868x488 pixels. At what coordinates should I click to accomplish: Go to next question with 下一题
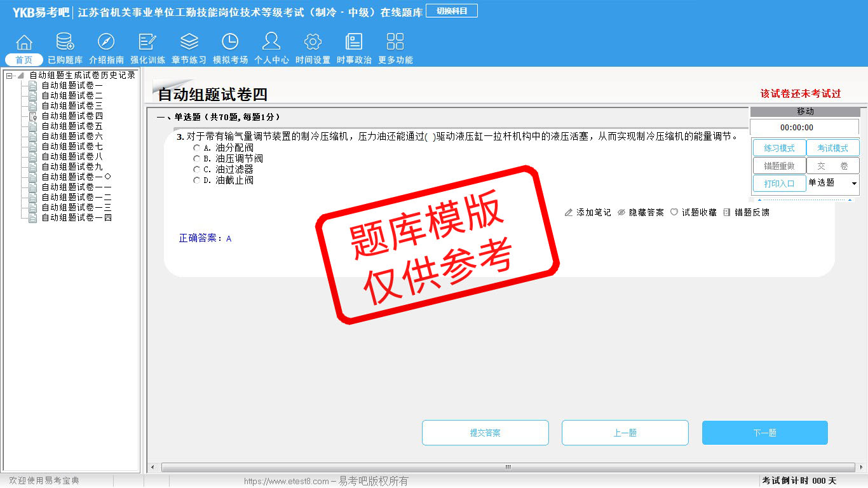tap(764, 433)
